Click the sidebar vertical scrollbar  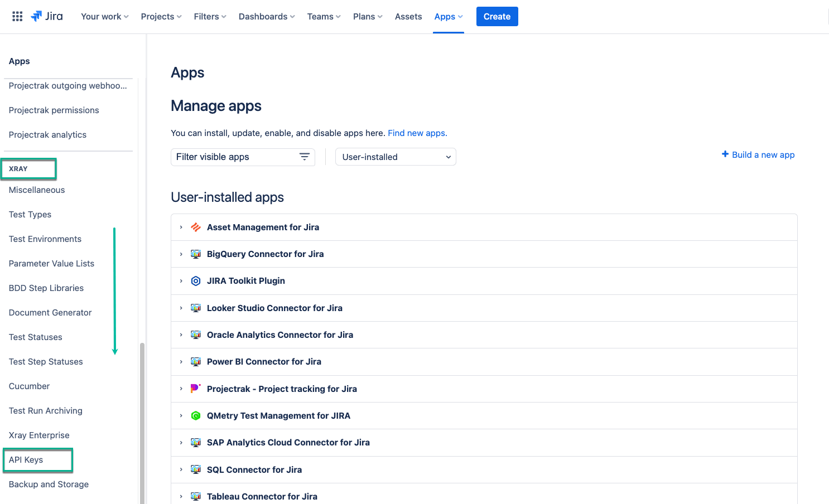pyautogui.click(x=142, y=424)
